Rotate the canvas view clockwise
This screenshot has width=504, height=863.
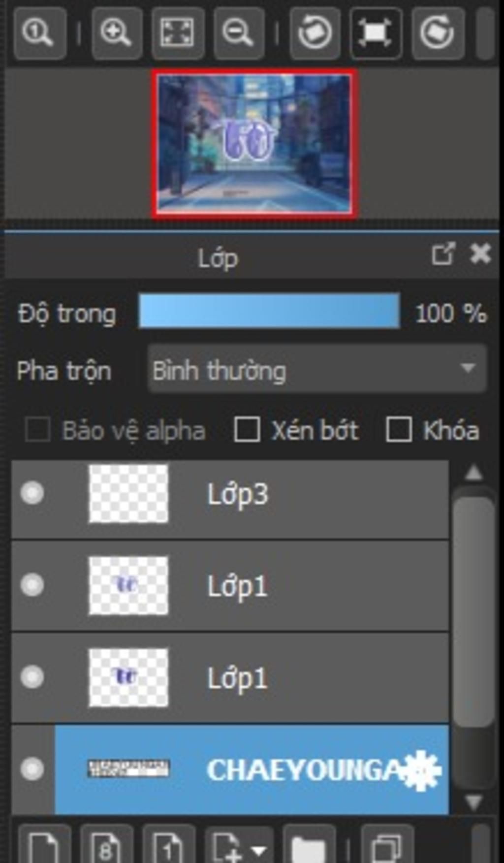tap(438, 32)
